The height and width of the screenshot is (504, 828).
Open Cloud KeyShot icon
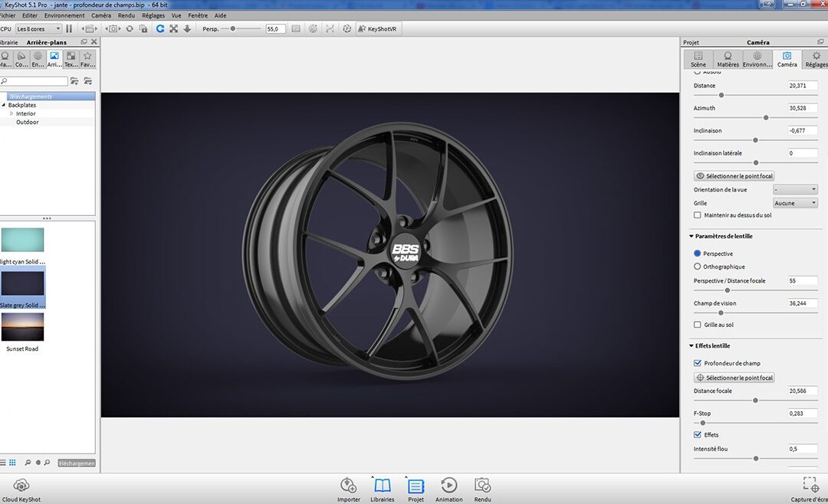[x=21, y=485]
